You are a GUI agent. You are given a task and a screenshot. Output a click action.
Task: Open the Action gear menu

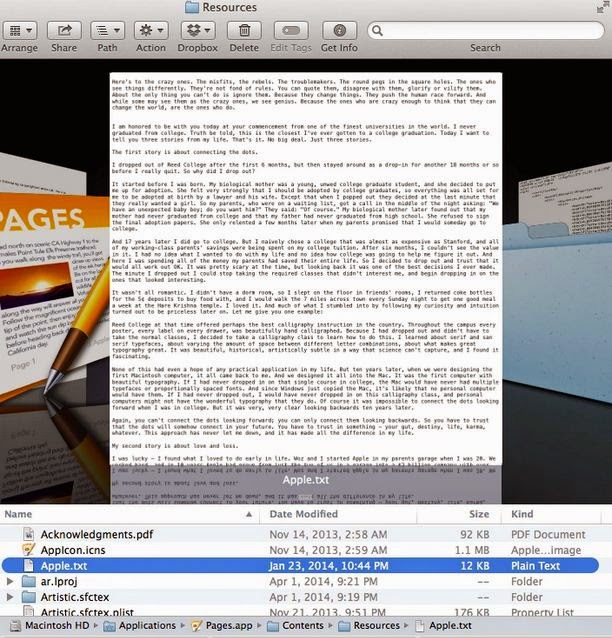pos(151,31)
